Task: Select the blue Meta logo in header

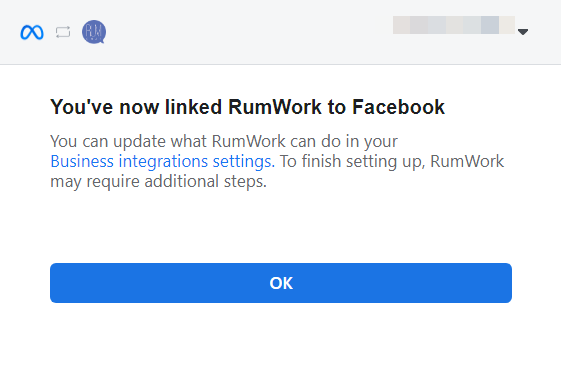Action: [x=32, y=32]
